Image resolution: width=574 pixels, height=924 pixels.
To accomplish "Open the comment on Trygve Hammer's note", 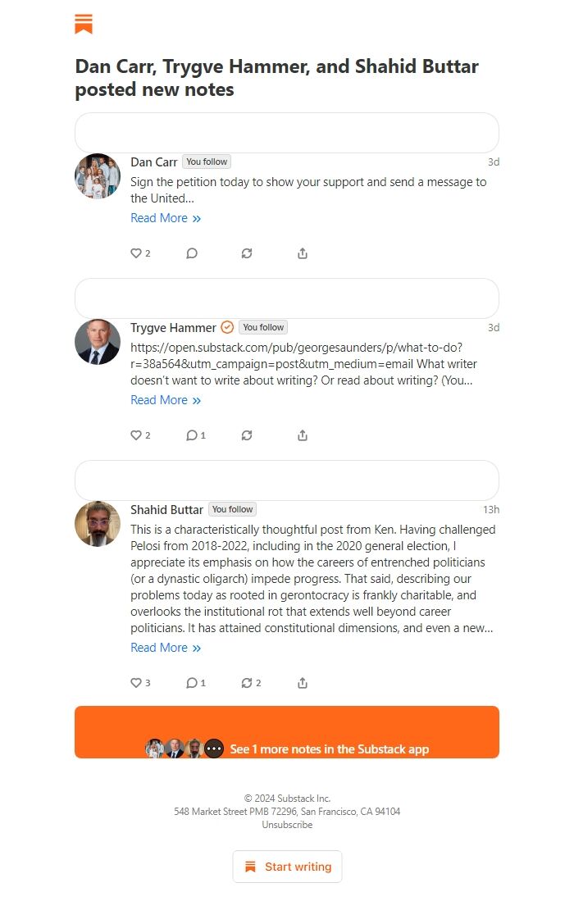I will pos(196,435).
